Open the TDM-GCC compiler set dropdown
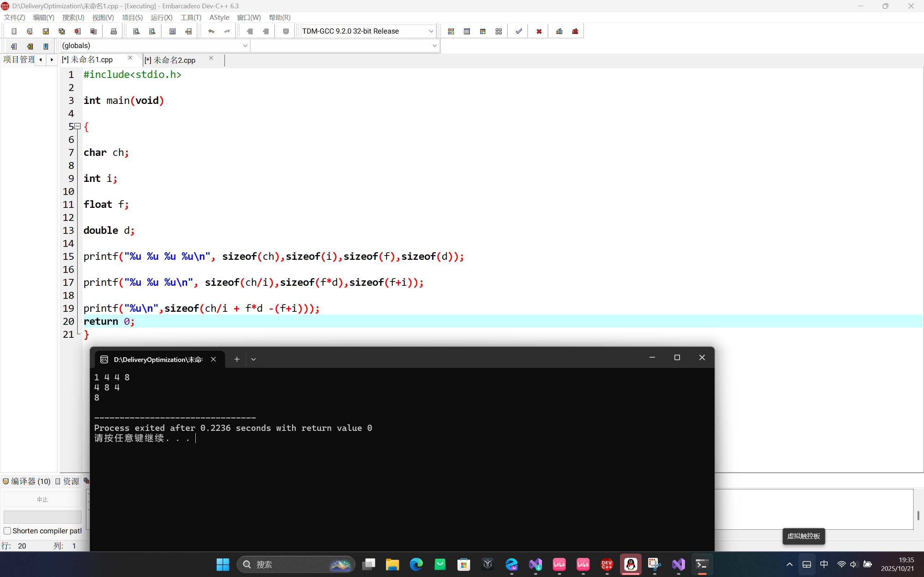The width and height of the screenshot is (924, 577). (x=431, y=31)
